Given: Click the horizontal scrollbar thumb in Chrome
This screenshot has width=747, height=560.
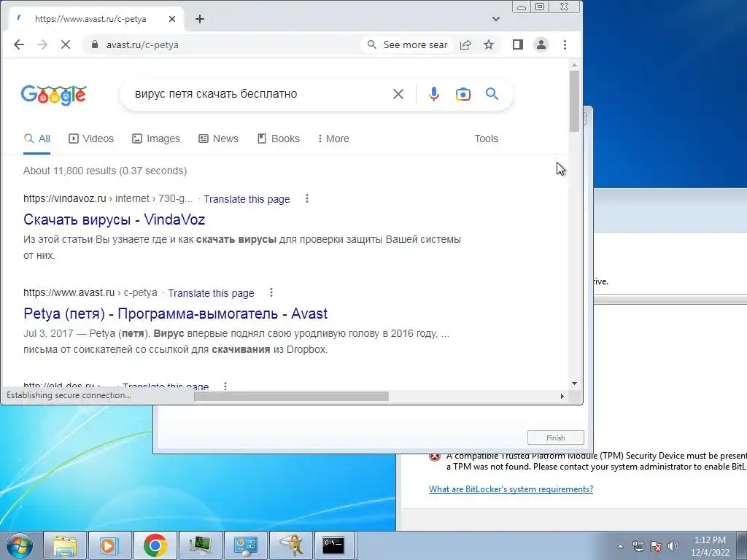Looking at the screenshot, I should tap(291, 396).
